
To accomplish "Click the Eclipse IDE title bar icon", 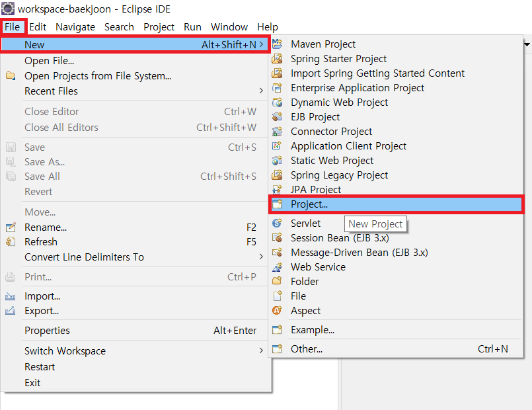I will click(8, 9).
